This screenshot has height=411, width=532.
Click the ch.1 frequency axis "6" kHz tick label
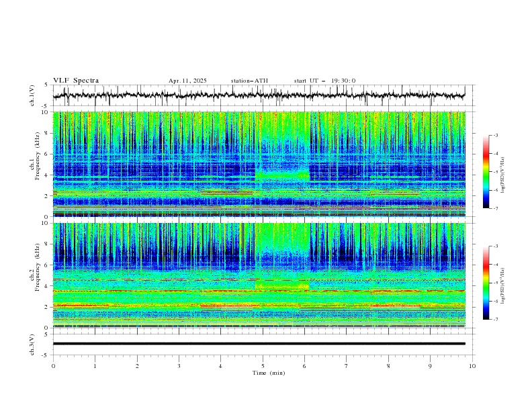pos(48,154)
